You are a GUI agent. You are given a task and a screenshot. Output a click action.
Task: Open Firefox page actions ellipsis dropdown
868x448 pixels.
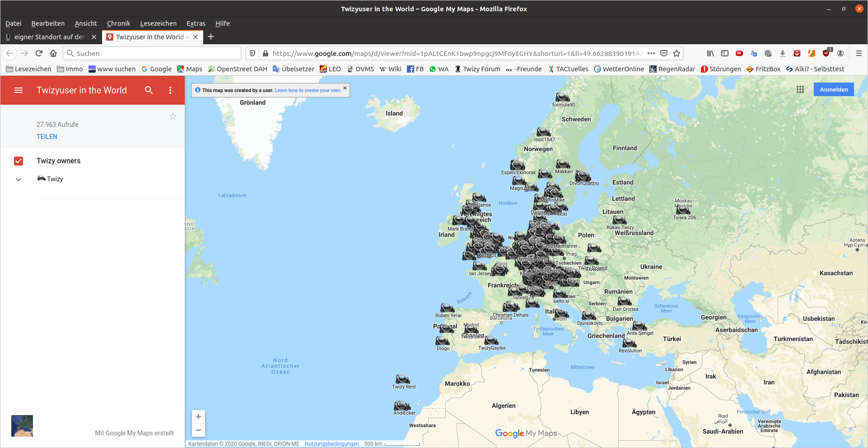(x=651, y=53)
